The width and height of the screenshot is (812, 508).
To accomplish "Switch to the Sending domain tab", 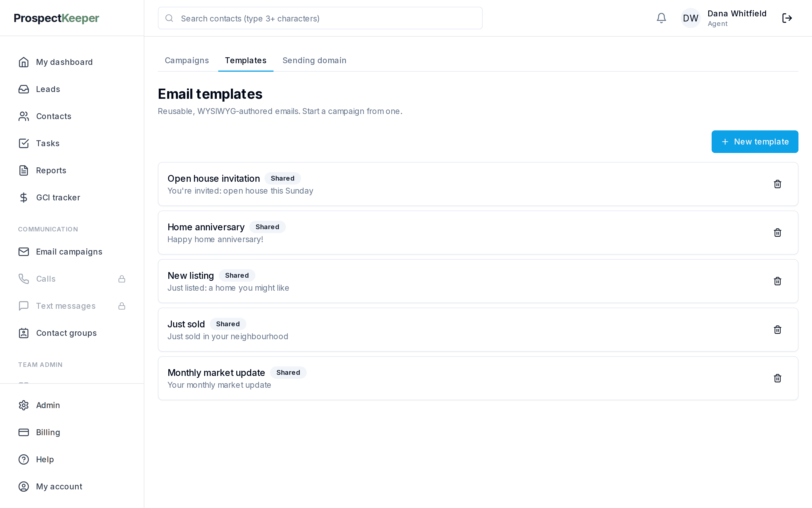I will point(314,60).
